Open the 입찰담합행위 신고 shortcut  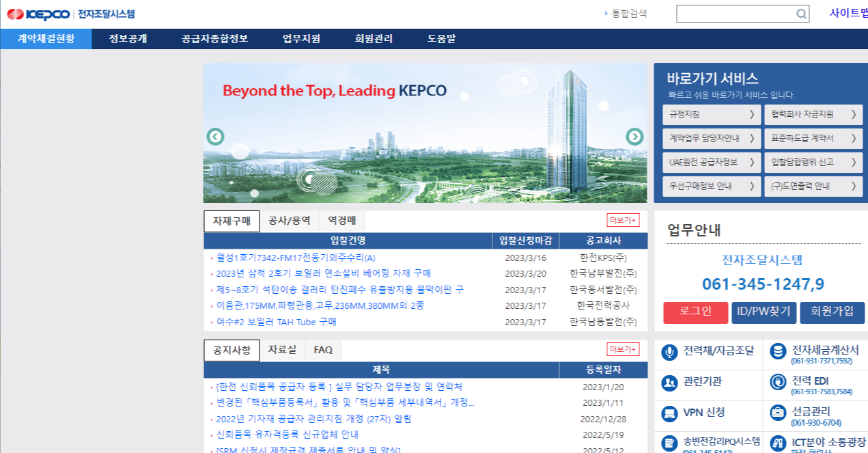(x=813, y=163)
